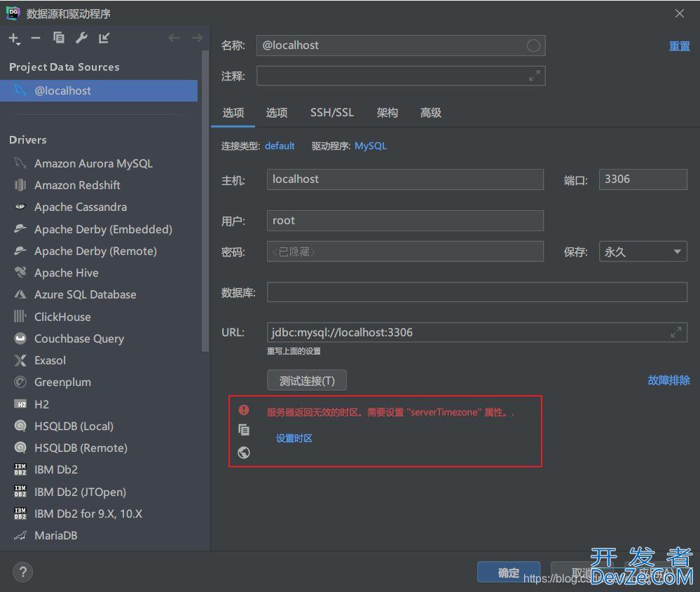
Task: Click the URL input field
Action: [x=477, y=332]
